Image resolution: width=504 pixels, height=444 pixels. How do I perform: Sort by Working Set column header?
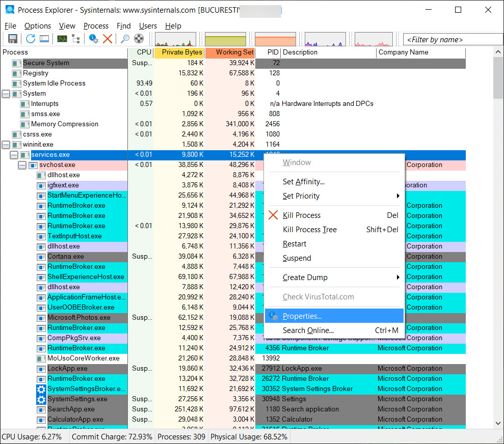point(230,52)
